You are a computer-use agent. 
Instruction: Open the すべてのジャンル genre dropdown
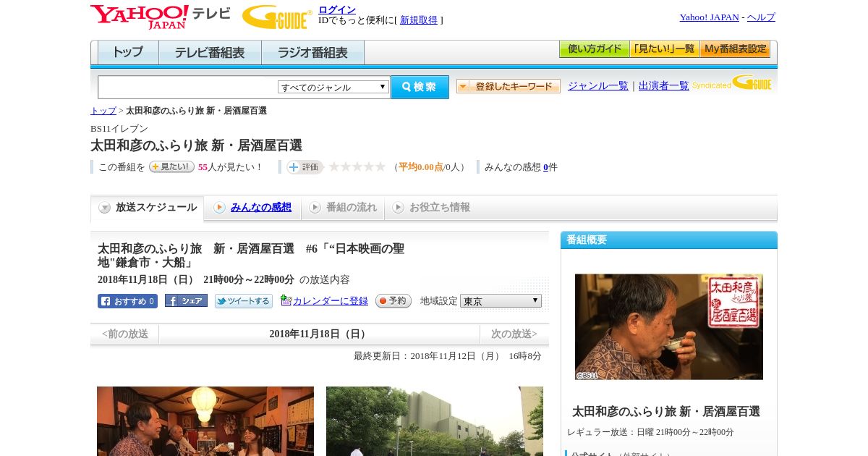pos(333,87)
